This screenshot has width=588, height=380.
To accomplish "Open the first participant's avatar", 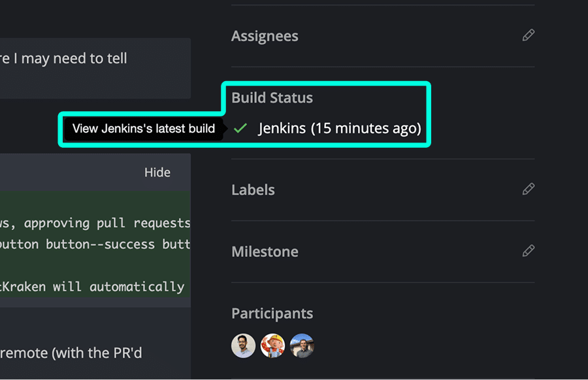I will (x=243, y=345).
